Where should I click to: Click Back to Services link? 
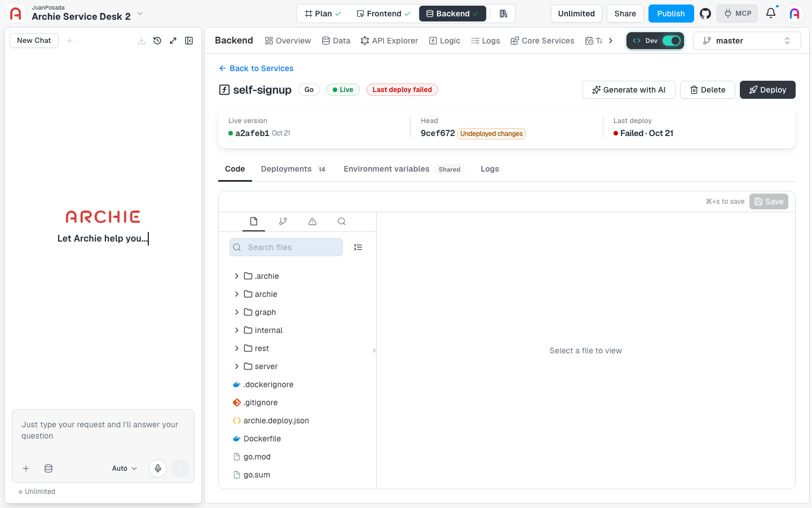pos(257,68)
